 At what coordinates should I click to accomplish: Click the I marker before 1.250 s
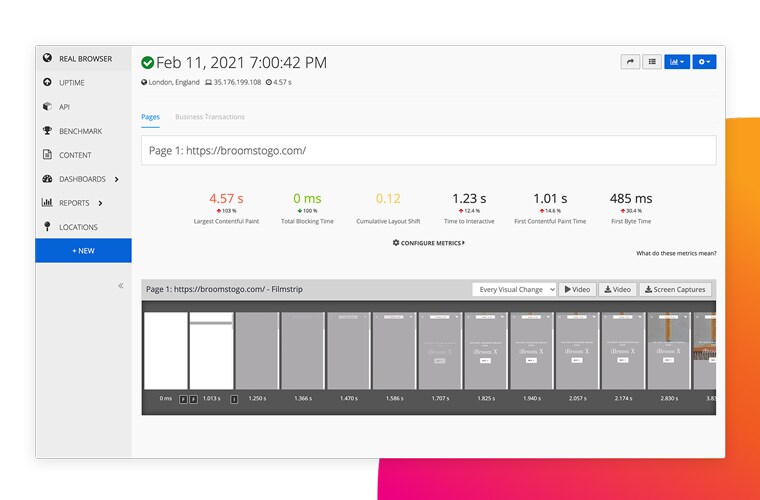pyautogui.click(x=234, y=399)
